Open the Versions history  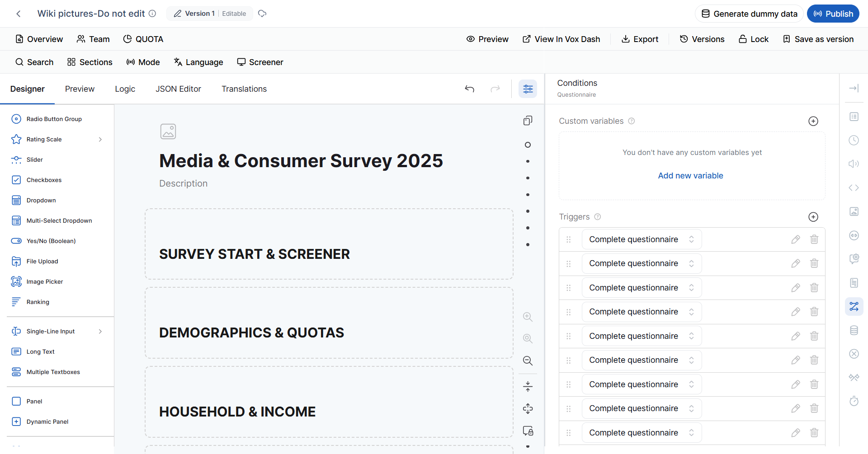pyautogui.click(x=702, y=39)
